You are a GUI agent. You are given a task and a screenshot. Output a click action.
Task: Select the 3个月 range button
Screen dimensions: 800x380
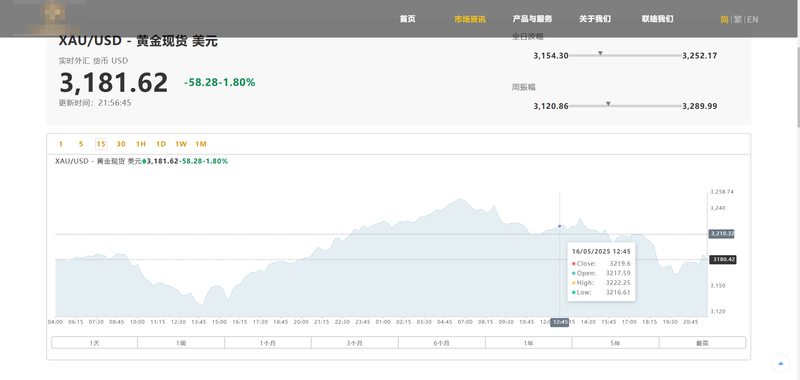coord(355,343)
